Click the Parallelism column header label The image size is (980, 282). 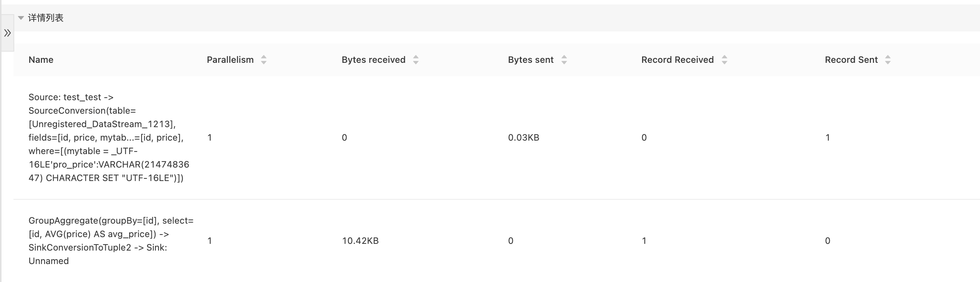(230, 60)
